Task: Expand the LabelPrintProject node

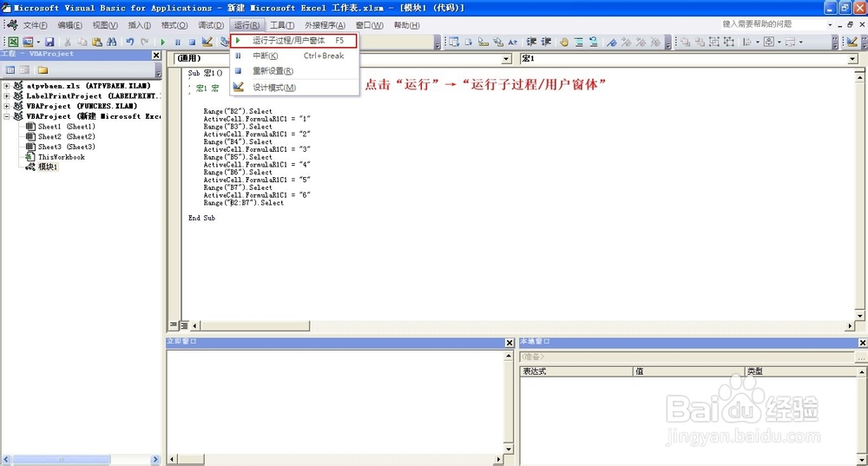Action: click(x=7, y=95)
